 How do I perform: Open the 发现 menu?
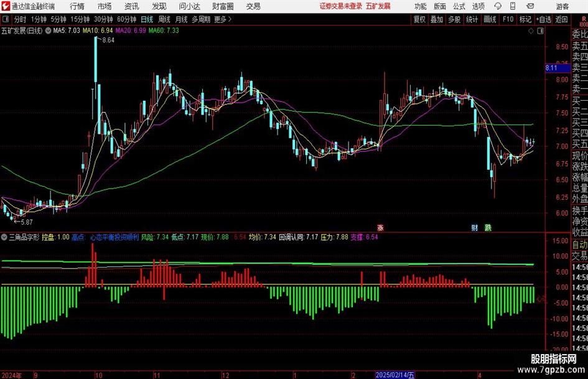click(x=159, y=6)
